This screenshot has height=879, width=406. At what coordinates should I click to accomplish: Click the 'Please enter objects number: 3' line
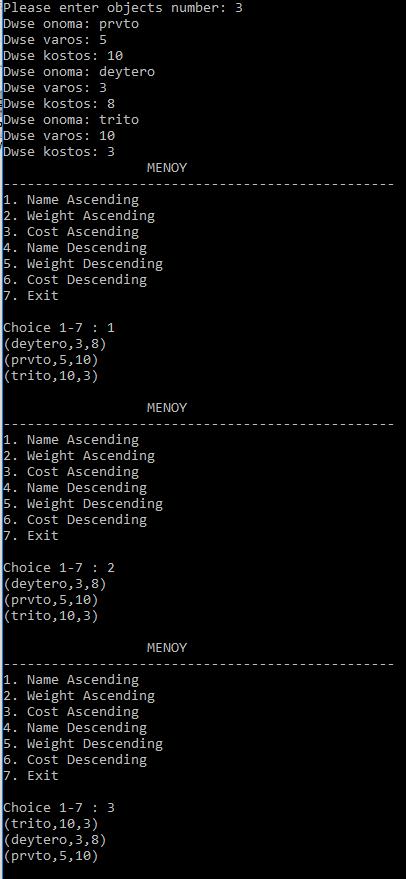123,8
